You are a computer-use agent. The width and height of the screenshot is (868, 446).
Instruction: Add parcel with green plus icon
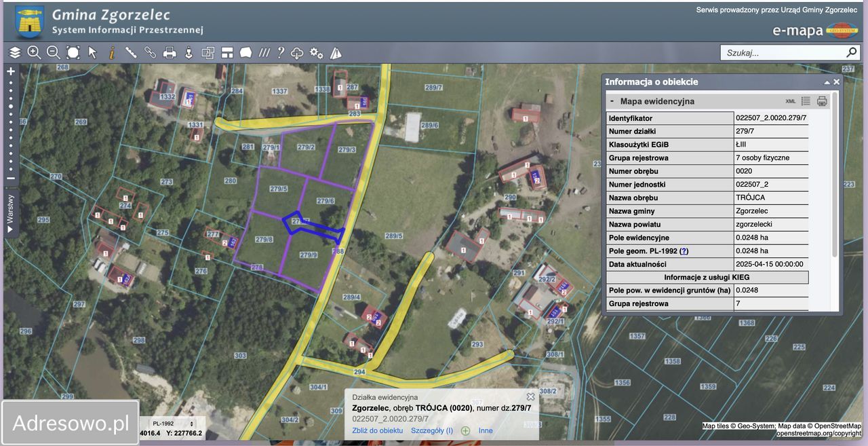[x=466, y=430]
